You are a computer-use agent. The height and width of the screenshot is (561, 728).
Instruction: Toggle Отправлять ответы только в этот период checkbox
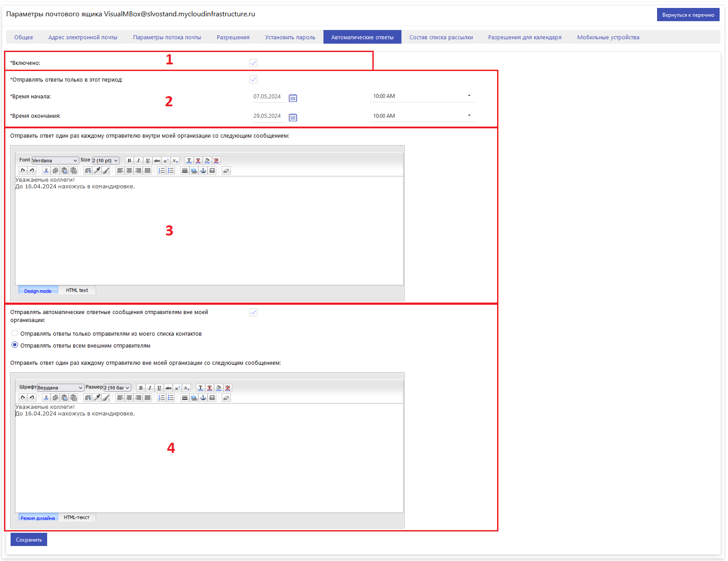[253, 79]
